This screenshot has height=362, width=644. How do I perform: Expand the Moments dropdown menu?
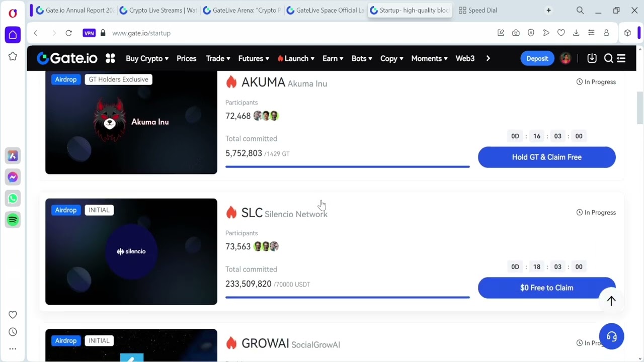(429, 58)
